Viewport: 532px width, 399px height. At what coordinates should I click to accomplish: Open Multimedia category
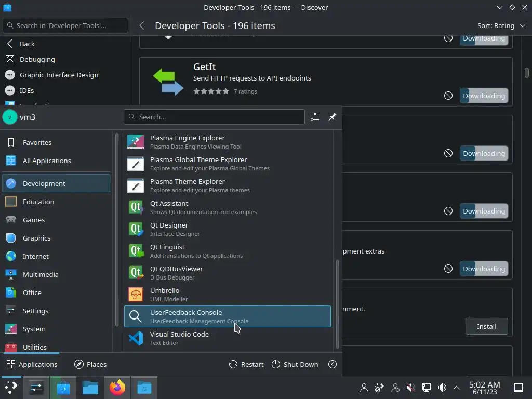[56, 274]
